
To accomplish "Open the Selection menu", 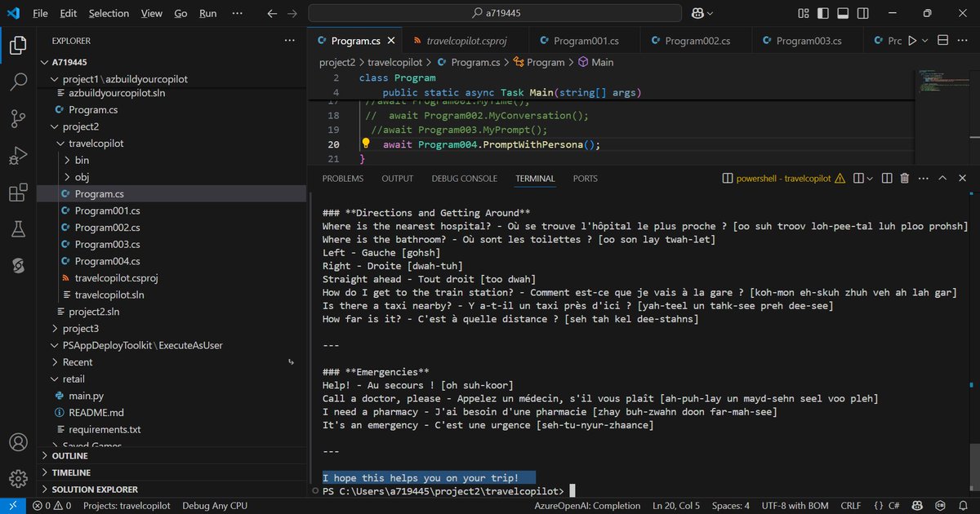I will pos(109,13).
